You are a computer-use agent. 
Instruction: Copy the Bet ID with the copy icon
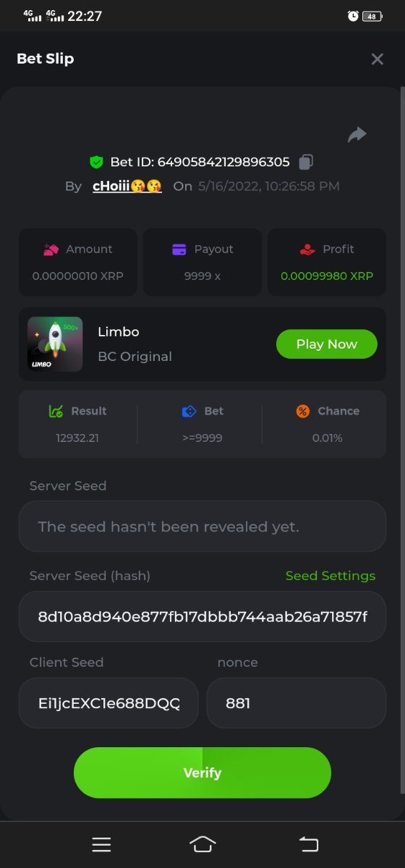(306, 162)
